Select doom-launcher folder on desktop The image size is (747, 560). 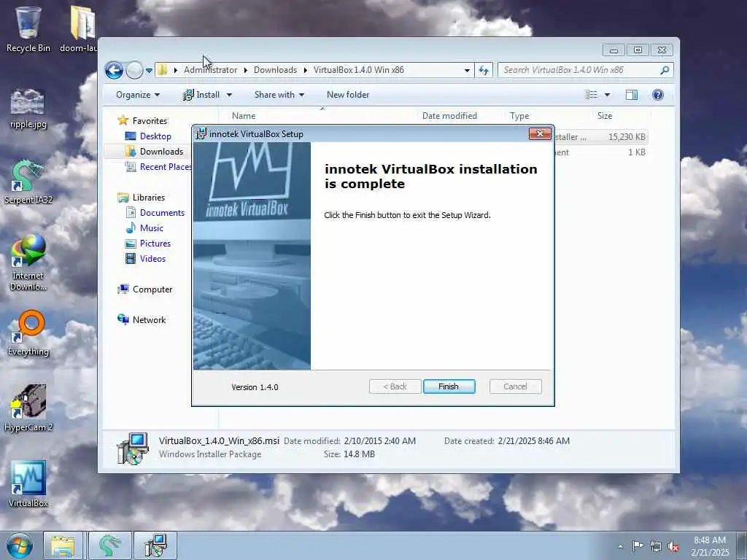point(79,29)
